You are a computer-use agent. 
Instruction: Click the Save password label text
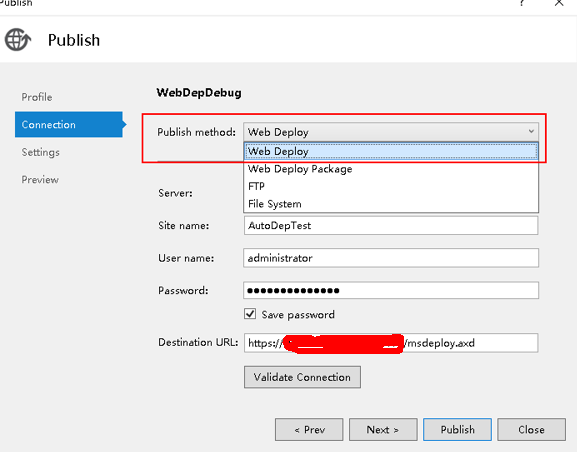pos(298,315)
